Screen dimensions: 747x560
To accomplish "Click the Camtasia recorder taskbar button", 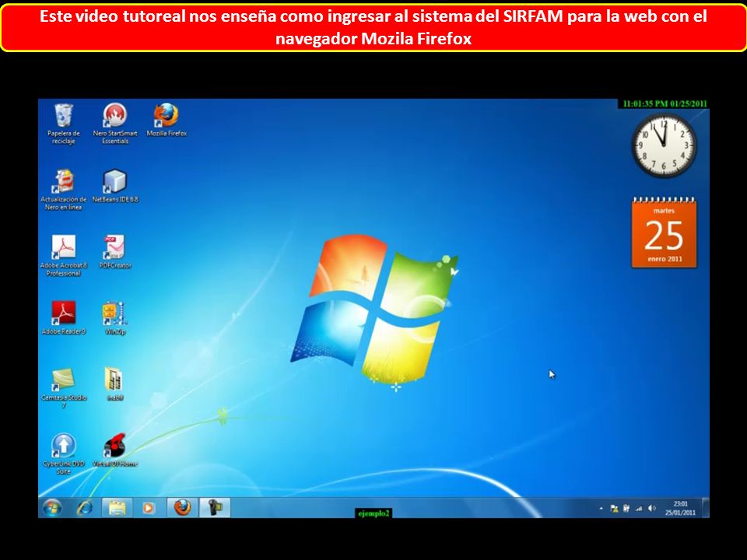I will pyautogui.click(x=215, y=508).
